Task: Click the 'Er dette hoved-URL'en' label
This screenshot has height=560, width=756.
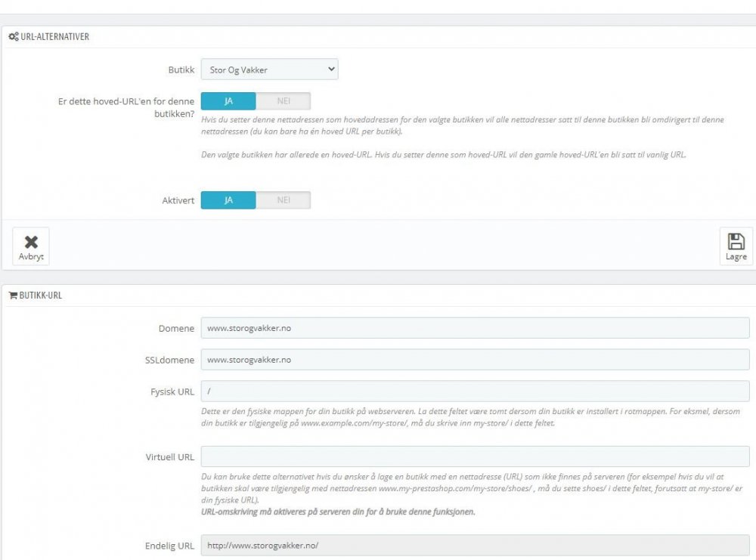Action: tap(125, 107)
